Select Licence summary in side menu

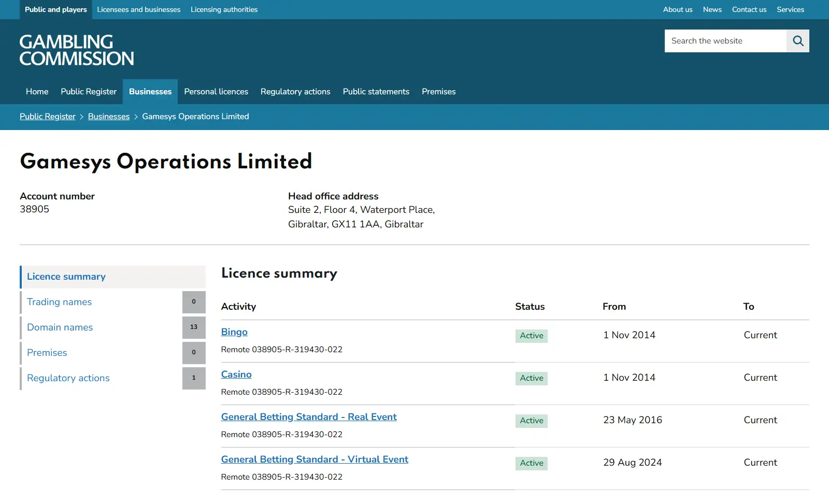tap(112, 277)
